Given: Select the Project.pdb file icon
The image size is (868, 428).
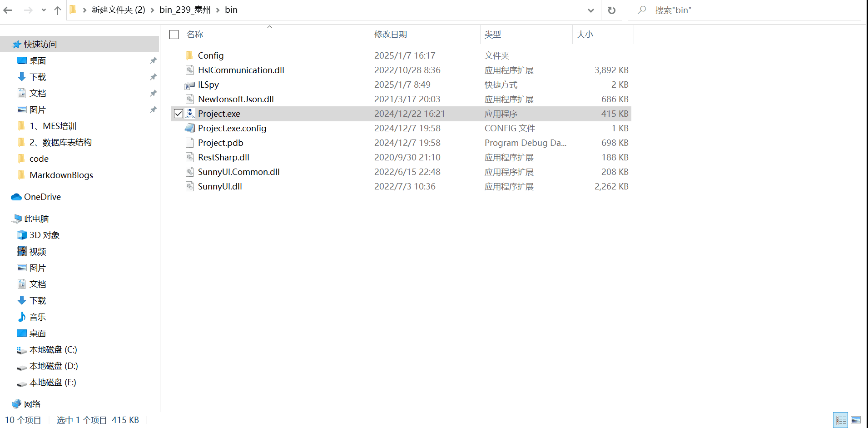Looking at the screenshot, I should pos(190,143).
